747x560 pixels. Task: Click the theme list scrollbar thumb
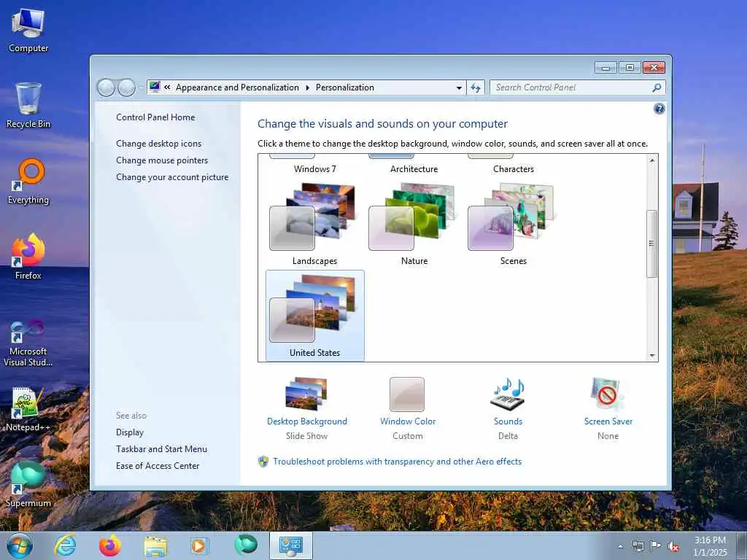652,244
